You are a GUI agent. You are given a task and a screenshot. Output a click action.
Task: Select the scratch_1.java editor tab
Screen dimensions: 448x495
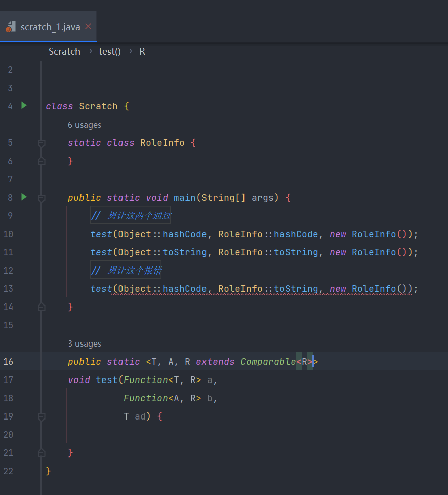[x=50, y=27]
